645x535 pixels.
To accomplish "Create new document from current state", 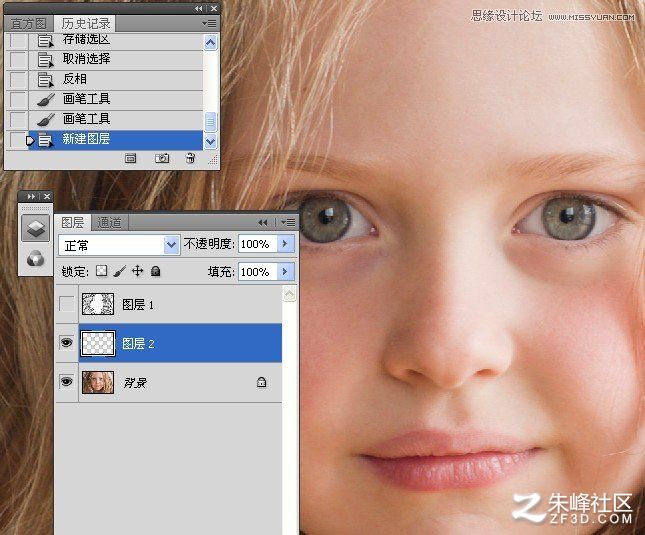I will 130,158.
